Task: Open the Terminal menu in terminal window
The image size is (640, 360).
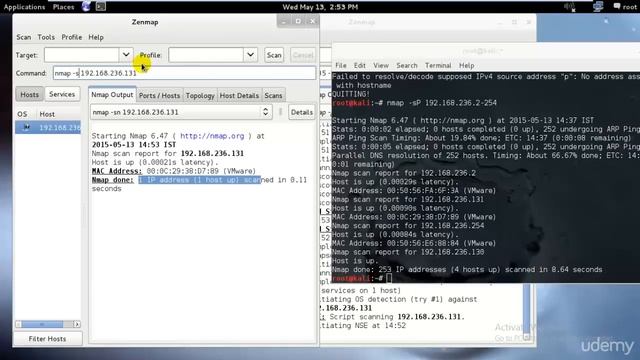Action: point(438,65)
